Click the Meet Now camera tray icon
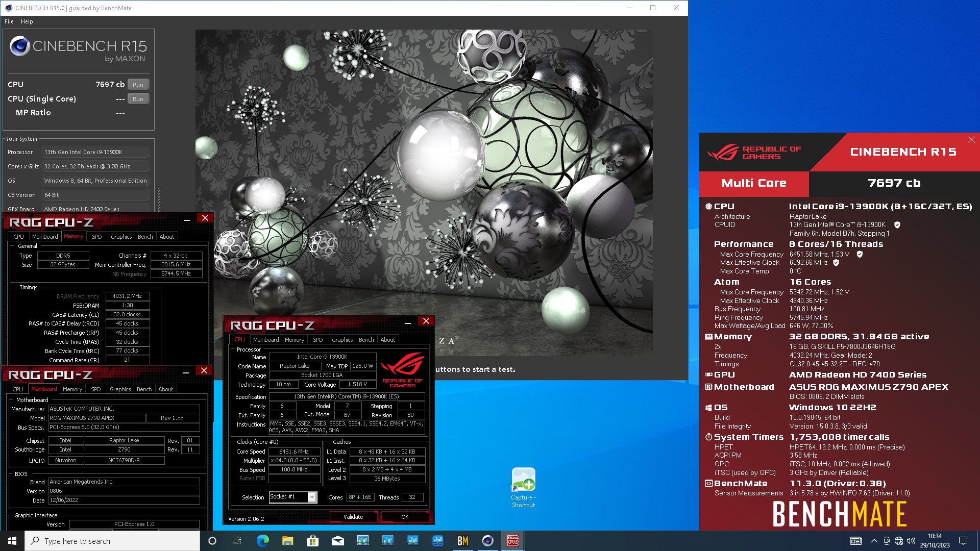The height and width of the screenshot is (551, 980). 887,541
